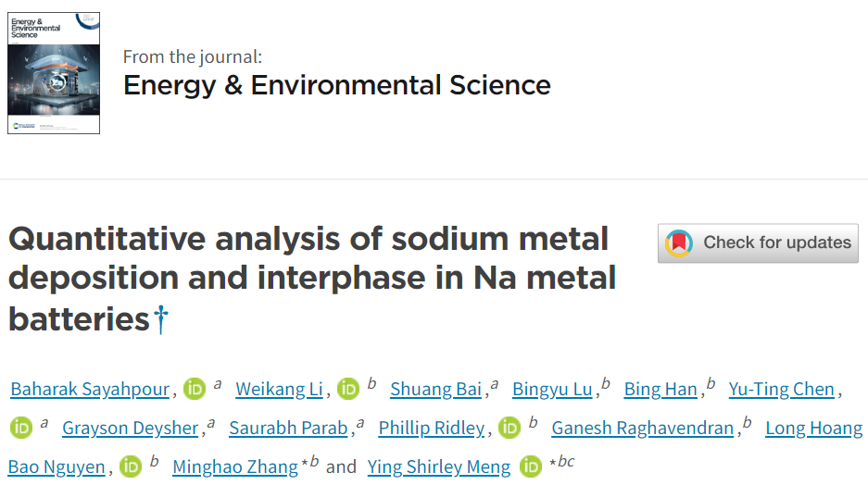Select author Weikang Li
The height and width of the screenshot is (485, 868).
point(279,390)
